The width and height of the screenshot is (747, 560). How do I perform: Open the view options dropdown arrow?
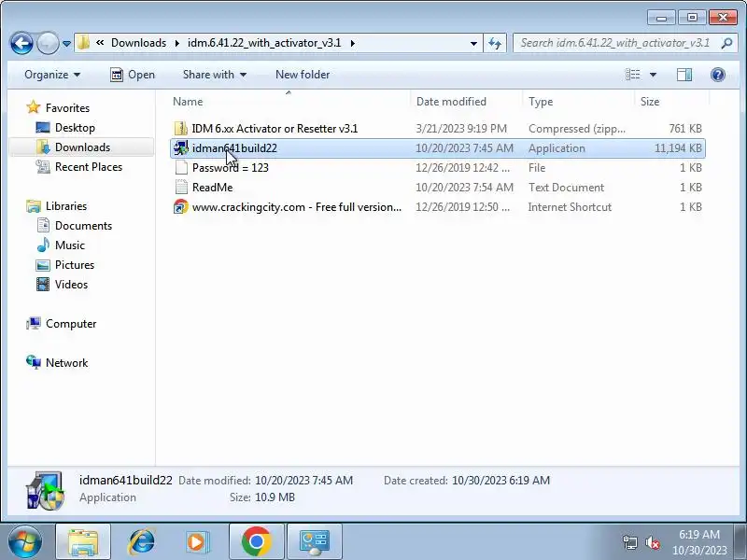[653, 75]
